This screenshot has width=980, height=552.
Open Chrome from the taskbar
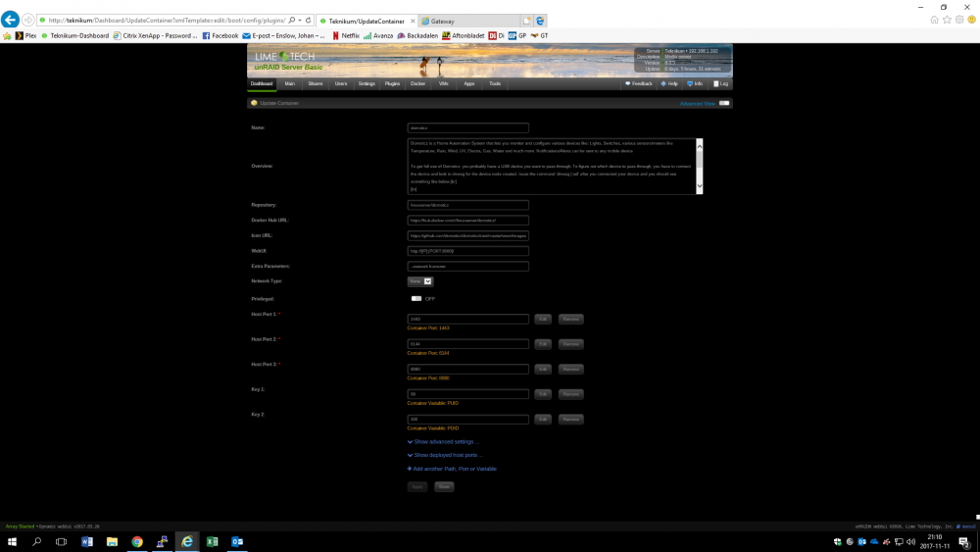click(x=137, y=542)
